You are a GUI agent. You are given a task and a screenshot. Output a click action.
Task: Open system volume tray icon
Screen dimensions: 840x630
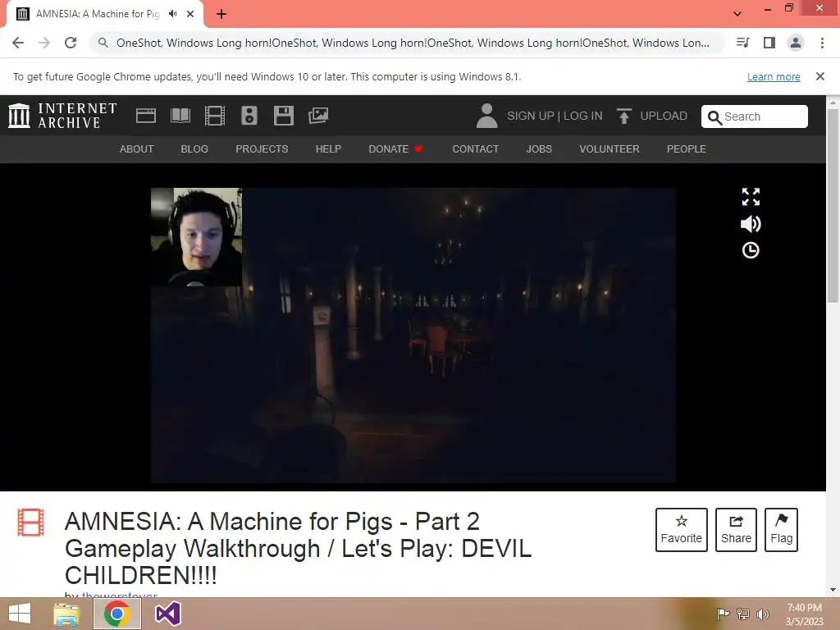[x=763, y=614]
